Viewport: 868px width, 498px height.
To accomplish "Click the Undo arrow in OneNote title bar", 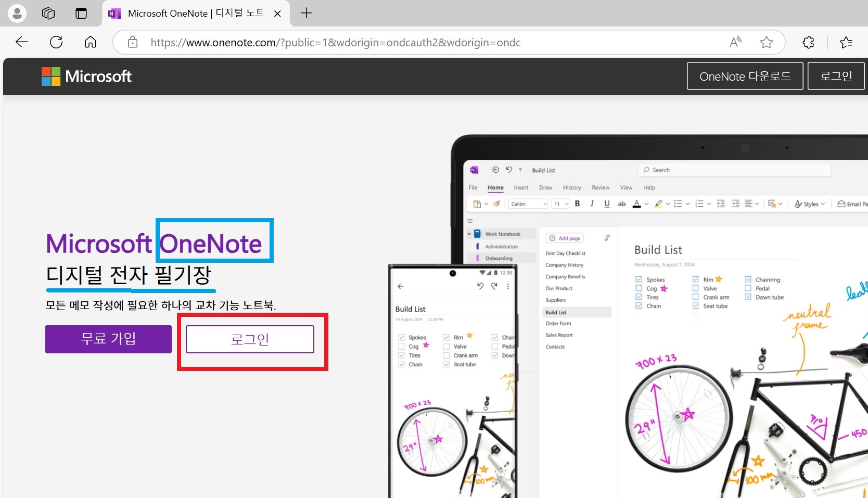I will click(509, 170).
